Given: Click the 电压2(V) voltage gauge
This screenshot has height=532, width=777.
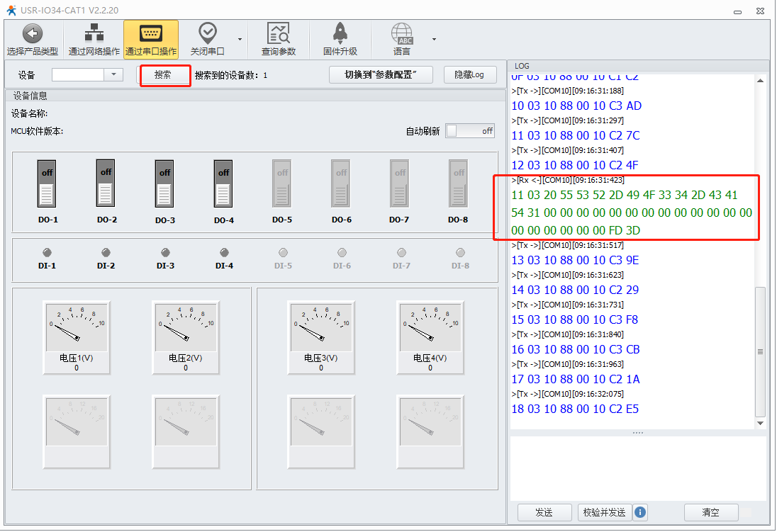Looking at the screenshot, I should [185, 337].
